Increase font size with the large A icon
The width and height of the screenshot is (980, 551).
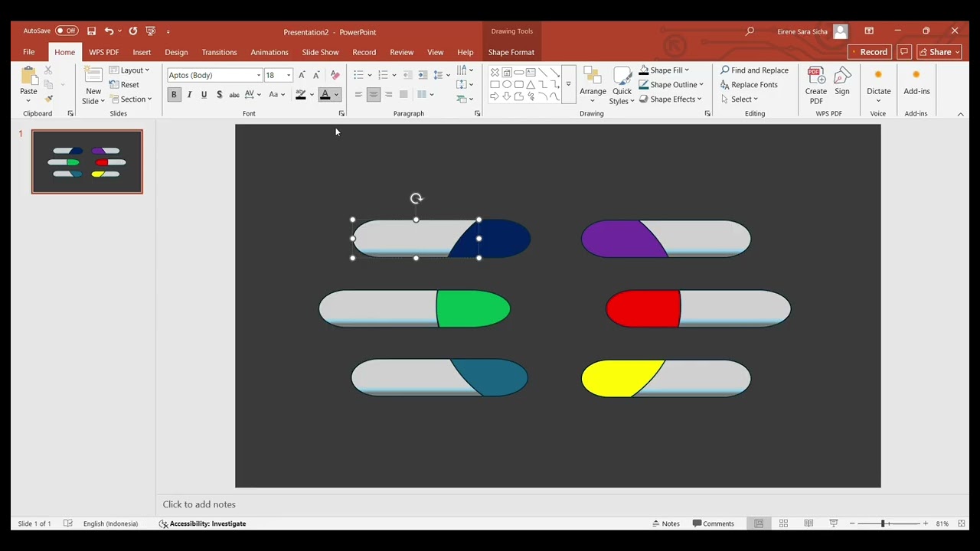[302, 75]
